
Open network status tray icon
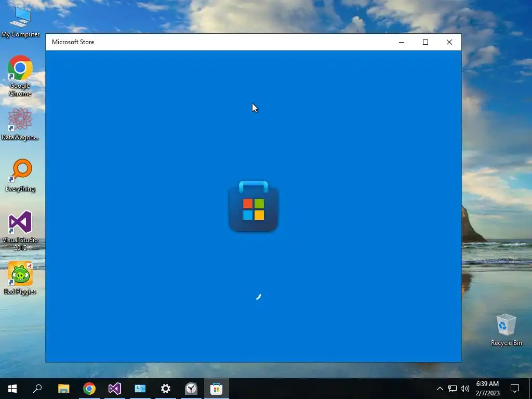click(453, 389)
